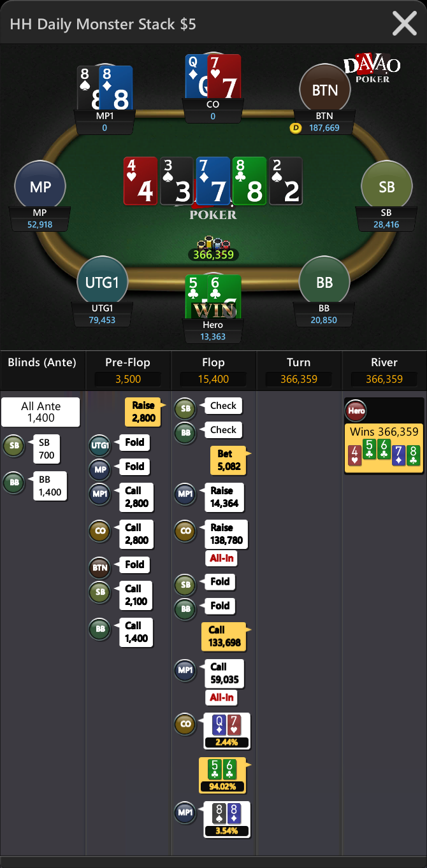Click the yellow dealer button chip

click(x=295, y=128)
